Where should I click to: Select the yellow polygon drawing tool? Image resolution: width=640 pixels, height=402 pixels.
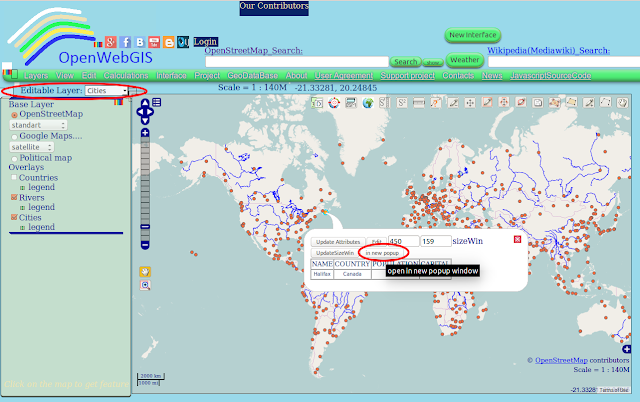point(572,102)
